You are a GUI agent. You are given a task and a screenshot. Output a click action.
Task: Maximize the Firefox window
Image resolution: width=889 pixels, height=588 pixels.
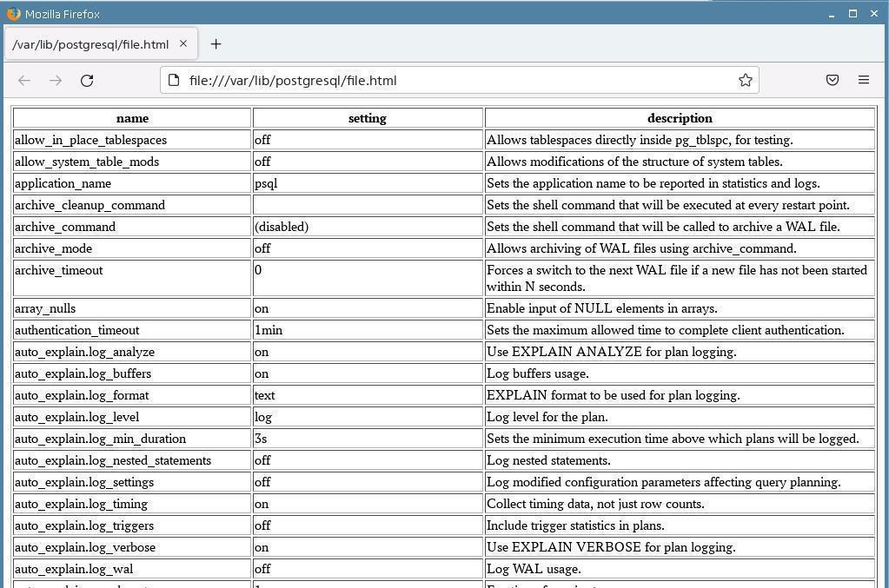tap(853, 14)
